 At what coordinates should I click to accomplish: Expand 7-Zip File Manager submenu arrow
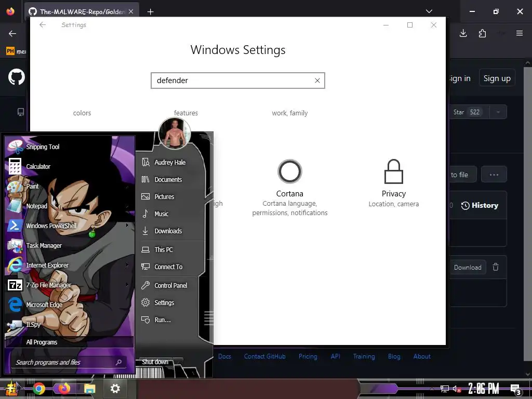[x=127, y=285]
